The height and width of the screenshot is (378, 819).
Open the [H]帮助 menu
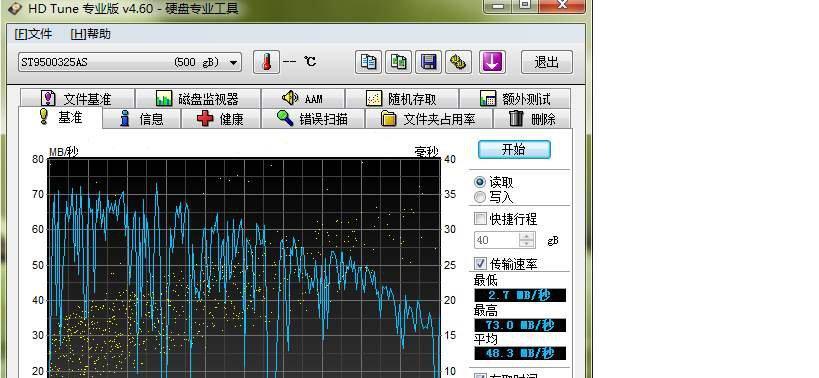coord(90,34)
